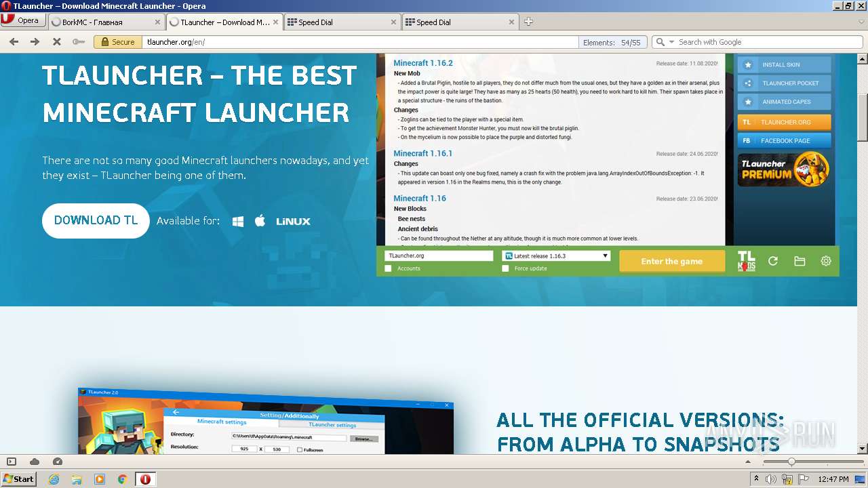
Task: Close the BorkMC tab
Action: pyautogui.click(x=157, y=22)
